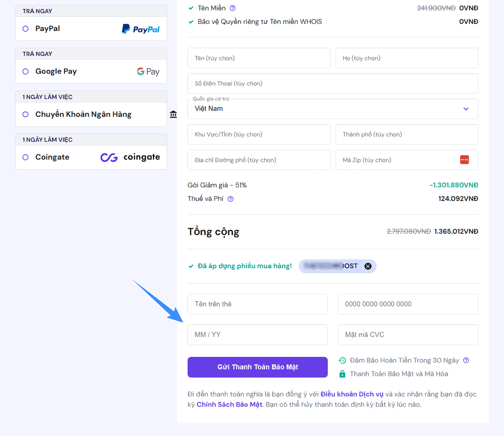
Task: Open help icon beside 30-day refund guarantee
Action: (466, 360)
